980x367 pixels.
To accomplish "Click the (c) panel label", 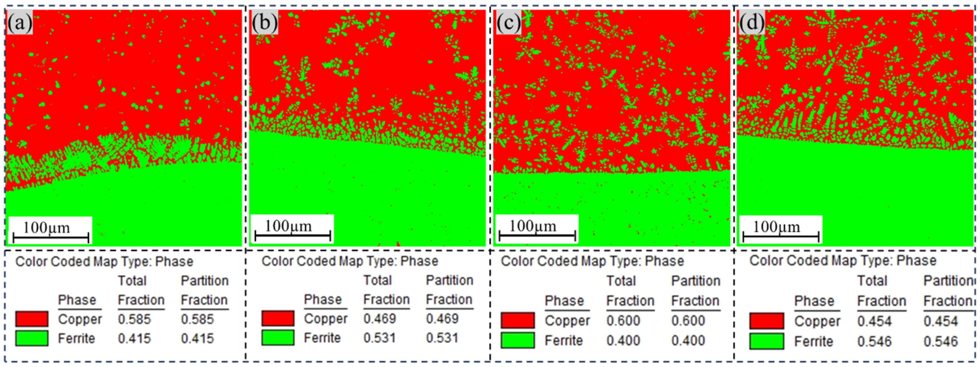I will [x=509, y=22].
